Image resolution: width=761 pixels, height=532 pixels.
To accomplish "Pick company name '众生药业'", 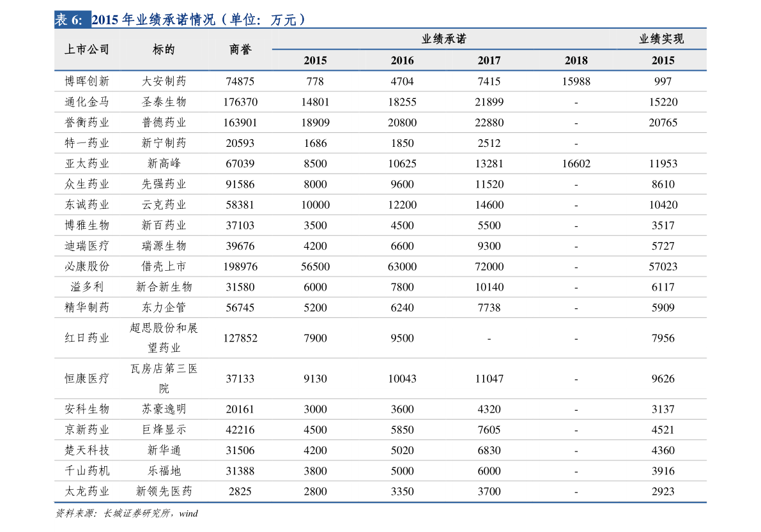I will 87,185.
